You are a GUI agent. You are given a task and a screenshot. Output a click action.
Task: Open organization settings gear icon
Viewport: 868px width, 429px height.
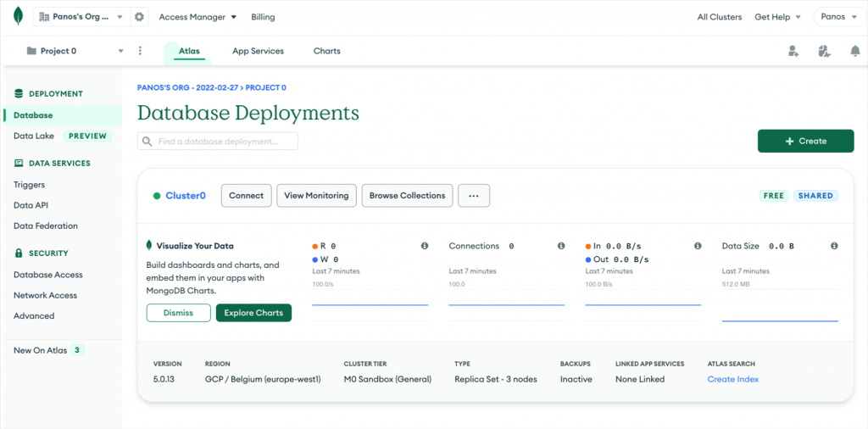point(139,17)
